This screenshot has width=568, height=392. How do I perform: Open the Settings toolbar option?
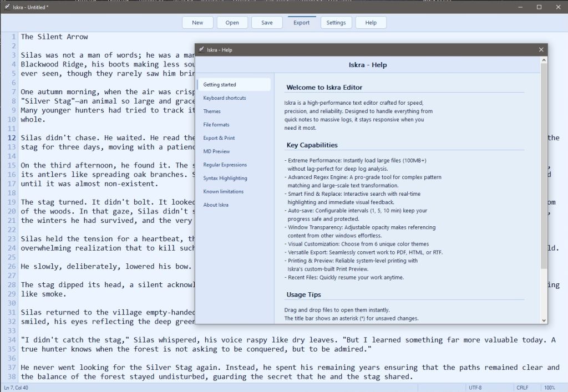(x=336, y=23)
